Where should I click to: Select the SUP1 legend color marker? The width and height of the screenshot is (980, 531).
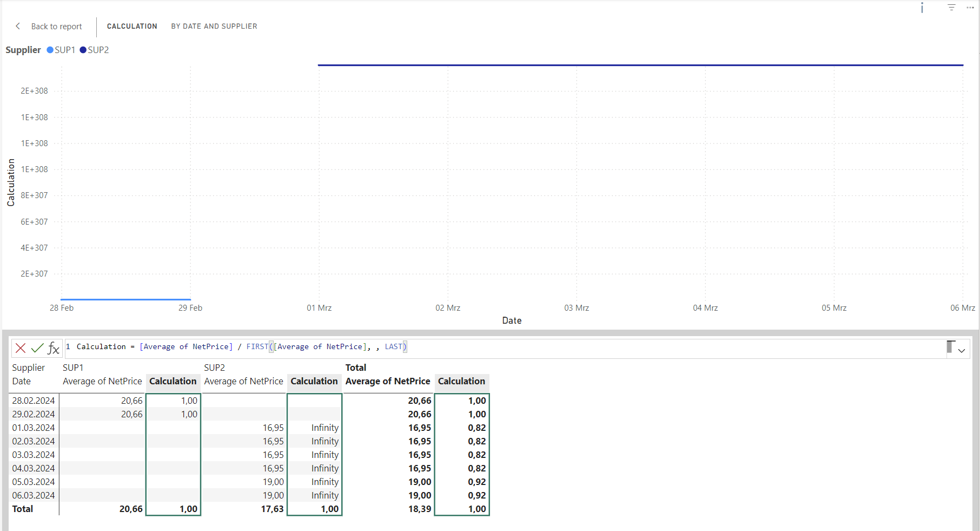point(50,50)
